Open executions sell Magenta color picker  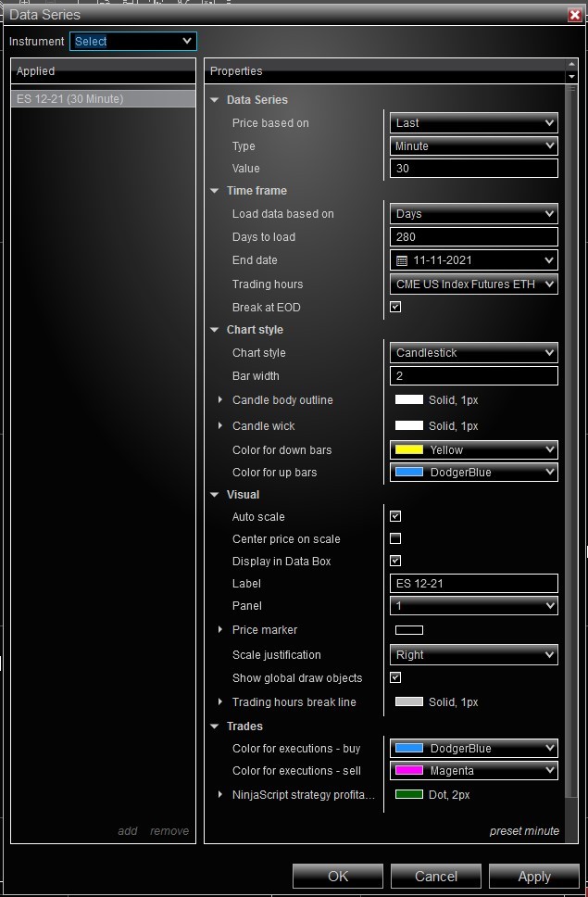pos(474,771)
